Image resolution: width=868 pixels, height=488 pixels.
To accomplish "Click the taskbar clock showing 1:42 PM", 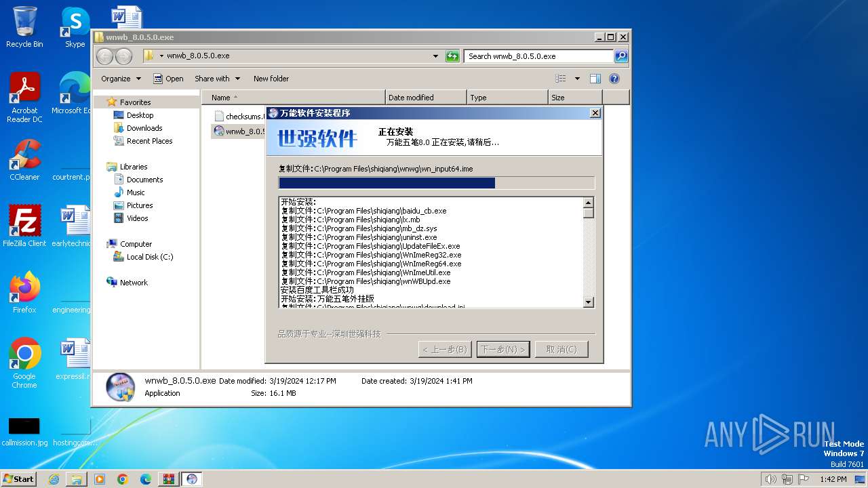I will point(833,479).
